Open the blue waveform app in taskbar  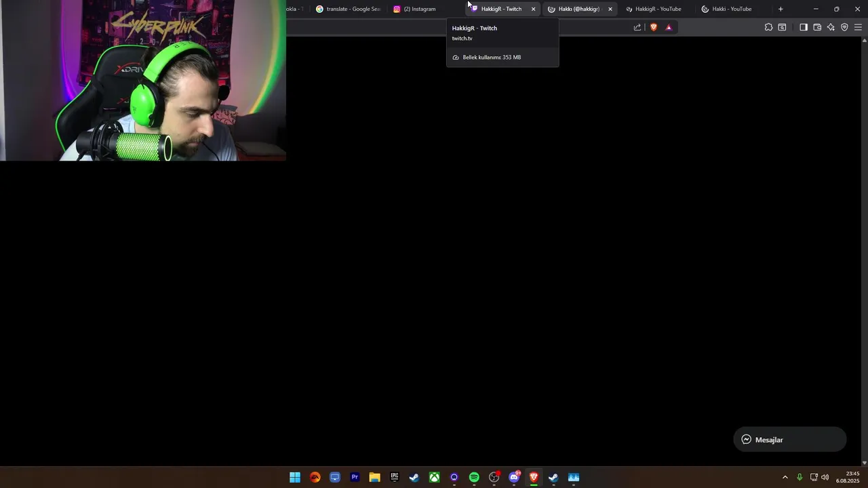pyautogui.click(x=574, y=477)
